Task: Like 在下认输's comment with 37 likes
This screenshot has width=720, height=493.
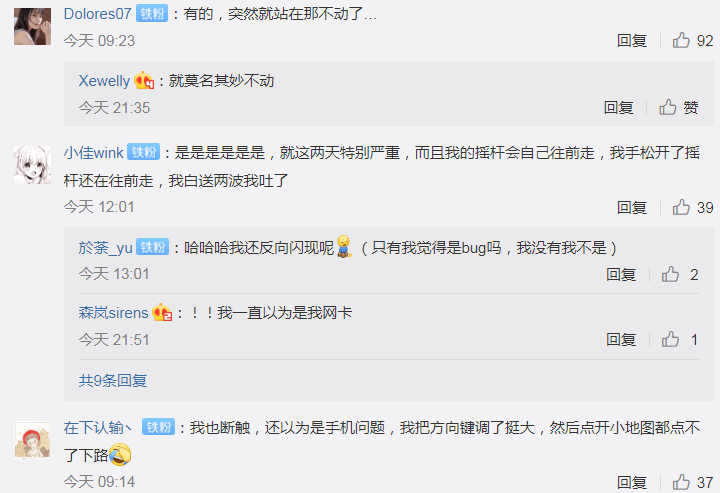Action: tap(681, 482)
